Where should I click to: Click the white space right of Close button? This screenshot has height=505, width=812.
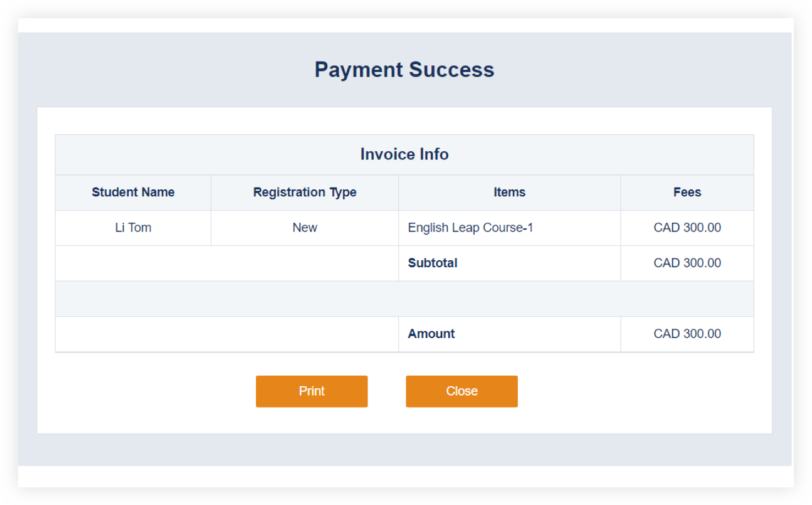tap(633, 391)
